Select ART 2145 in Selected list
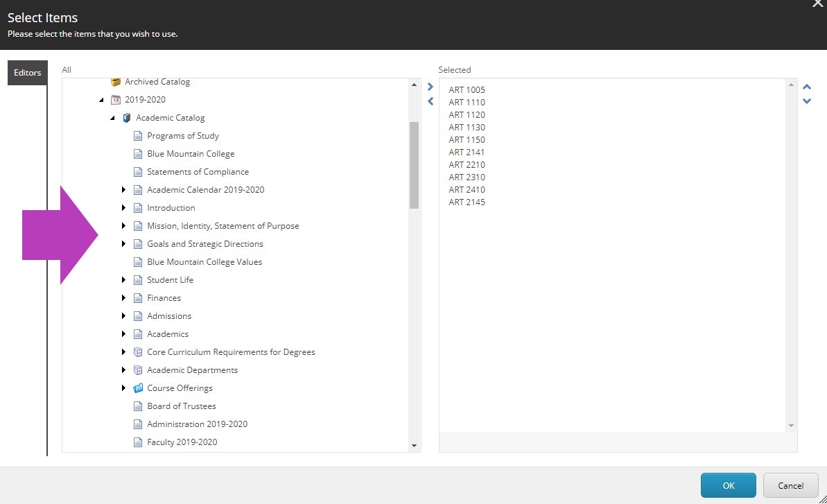The width and height of the screenshot is (827, 504). (x=467, y=202)
